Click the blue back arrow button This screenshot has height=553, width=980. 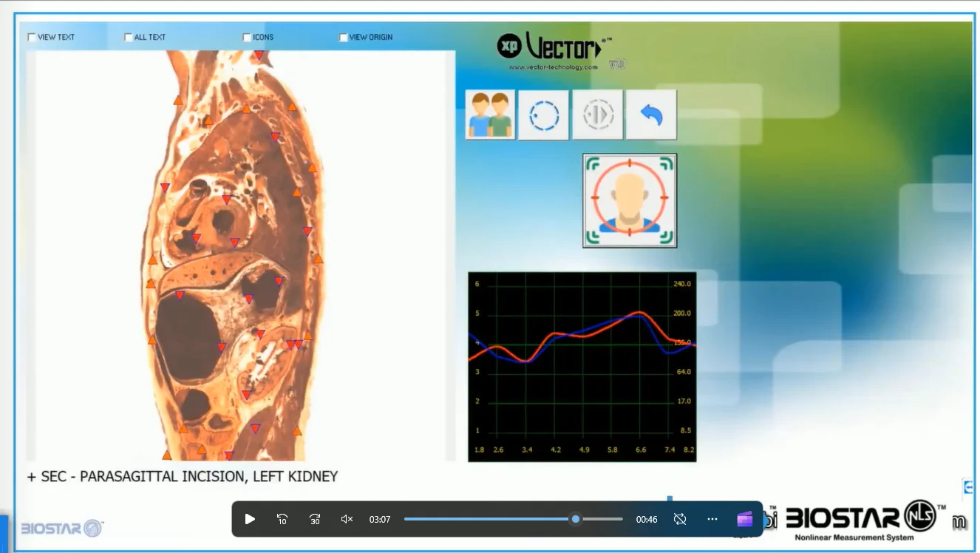pyautogui.click(x=651, y=115)
